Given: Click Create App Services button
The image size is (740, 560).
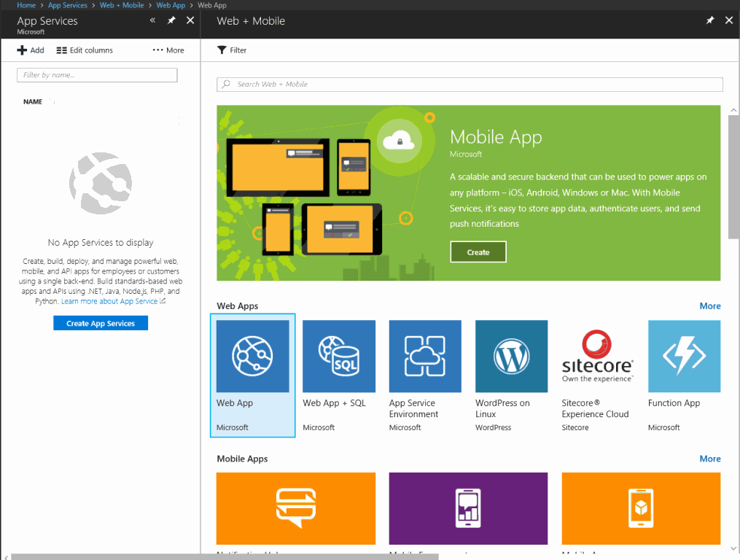Looking at the screenshot, I should (101, 324).
